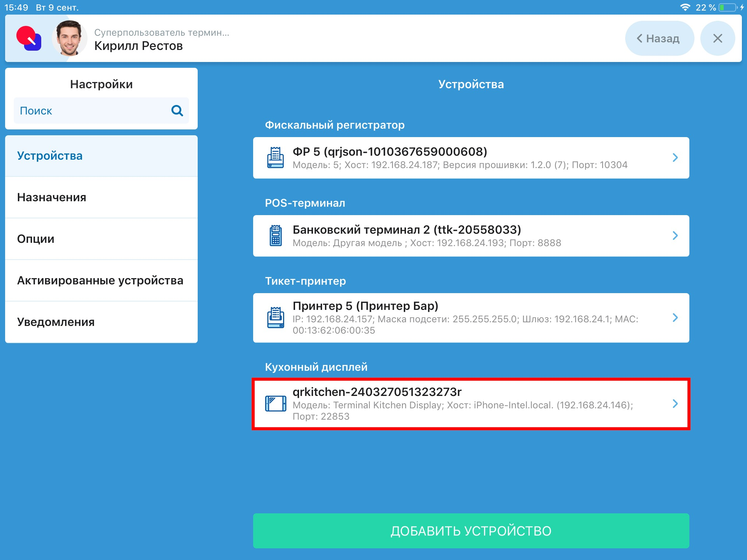The height and width of the screenshot is (560, 747).
Task: Switch to the Назначения section
Action: pyautogui.click(x=51, y=197)
